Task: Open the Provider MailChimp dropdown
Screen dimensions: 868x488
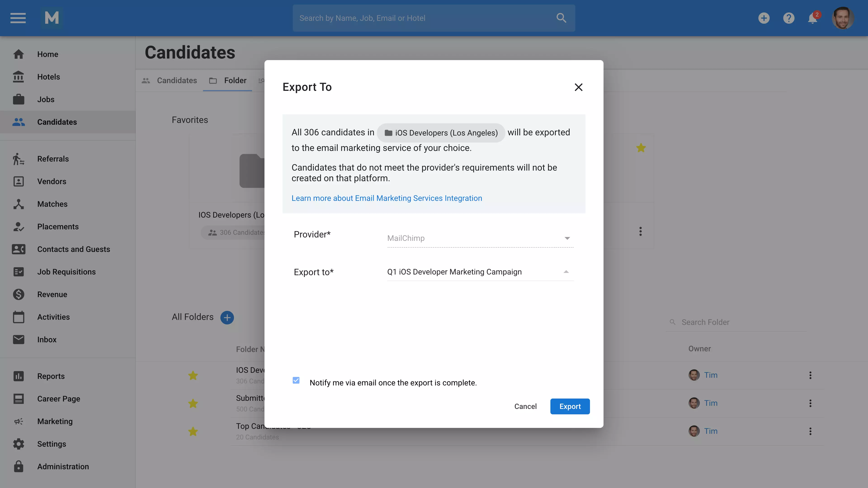Action: coord(480,238)
